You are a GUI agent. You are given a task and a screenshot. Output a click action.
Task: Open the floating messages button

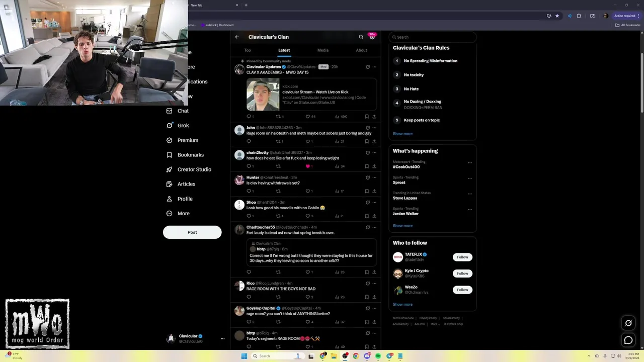(628, 340)
